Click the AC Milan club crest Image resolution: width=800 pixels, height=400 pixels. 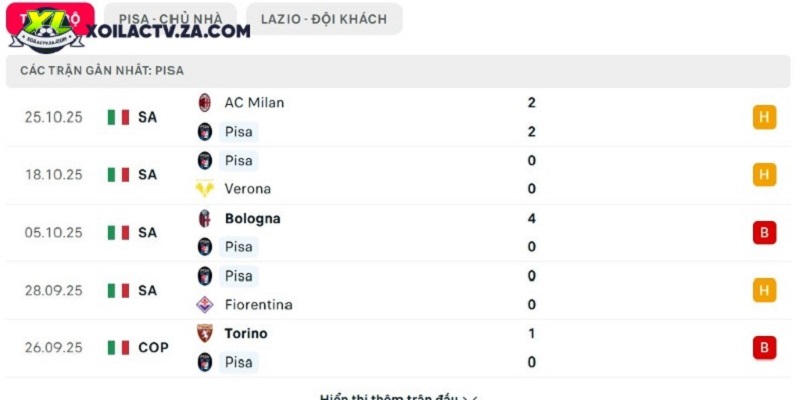tap(205, 103)
